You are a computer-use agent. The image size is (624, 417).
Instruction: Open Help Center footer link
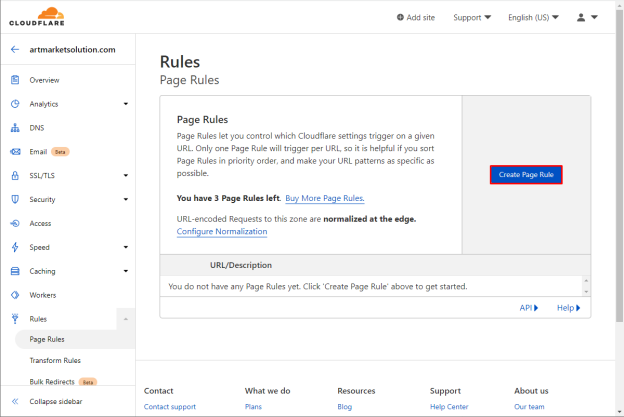(x=449, y=407)
